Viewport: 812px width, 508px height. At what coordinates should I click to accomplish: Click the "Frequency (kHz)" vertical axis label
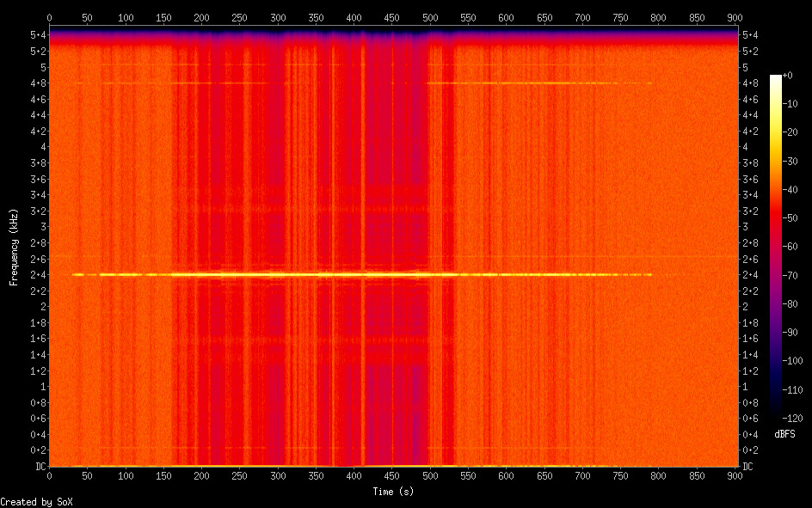(x=13, y=247)
